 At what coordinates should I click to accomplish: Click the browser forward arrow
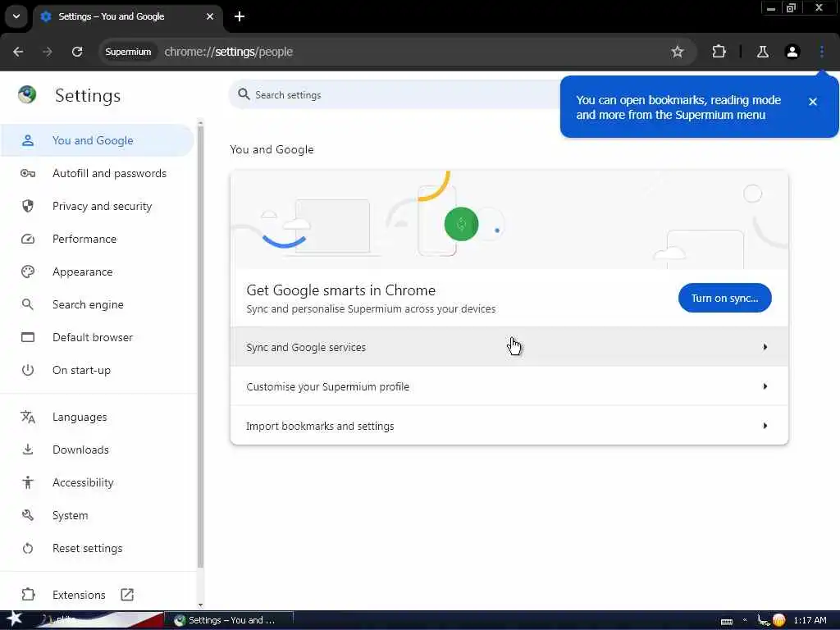point(47,52)
